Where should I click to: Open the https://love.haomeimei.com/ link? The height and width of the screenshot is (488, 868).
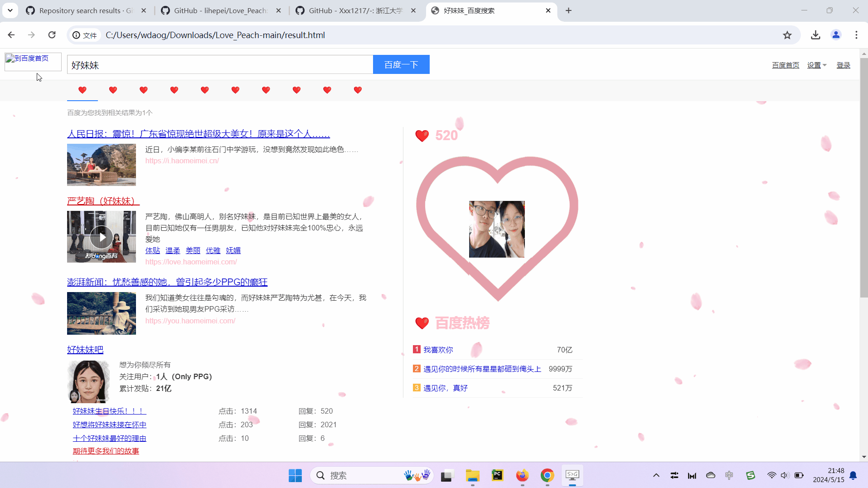tap(191, 262)
